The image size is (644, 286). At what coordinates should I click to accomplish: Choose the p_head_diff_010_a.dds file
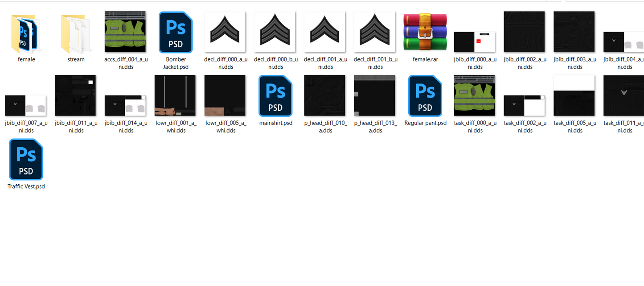[x=325, y=96]
